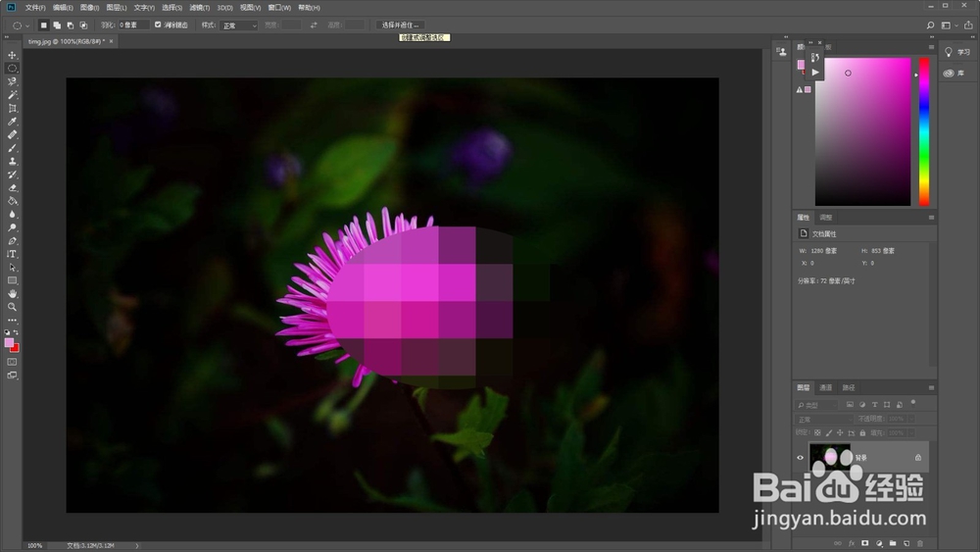Click the 选择并遮住 button
The width and height of the screenshot is (980, 552).
point(400,25)
